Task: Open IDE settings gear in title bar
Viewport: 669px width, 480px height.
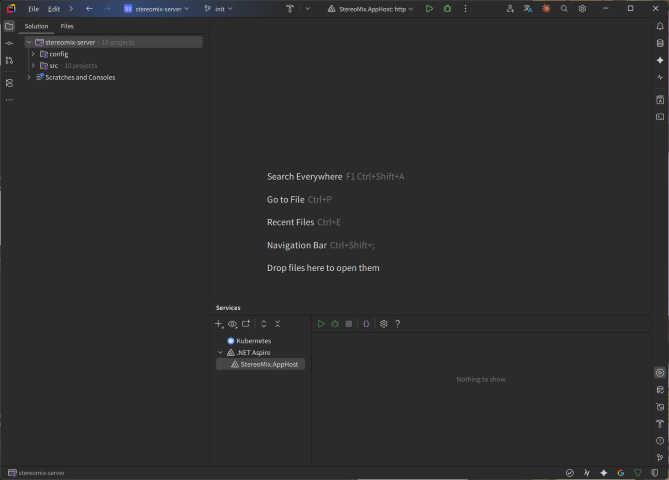Action: pyautogui.click(x=582, y=8)
